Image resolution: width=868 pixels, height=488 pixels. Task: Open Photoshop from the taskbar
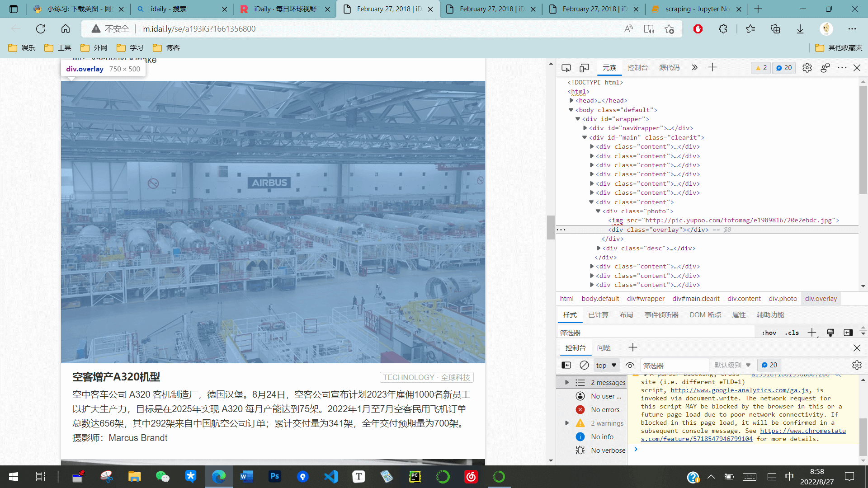point(274,476)
